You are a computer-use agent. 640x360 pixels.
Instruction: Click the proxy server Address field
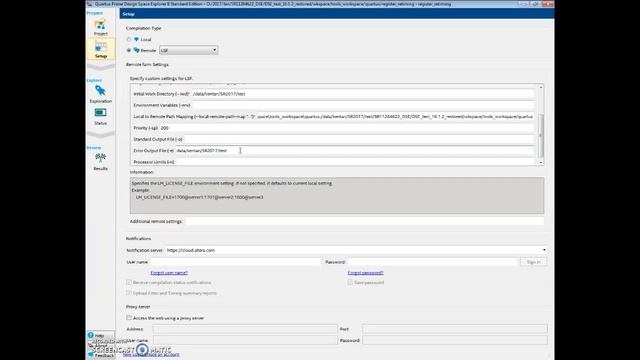click(x=245, y=329)
